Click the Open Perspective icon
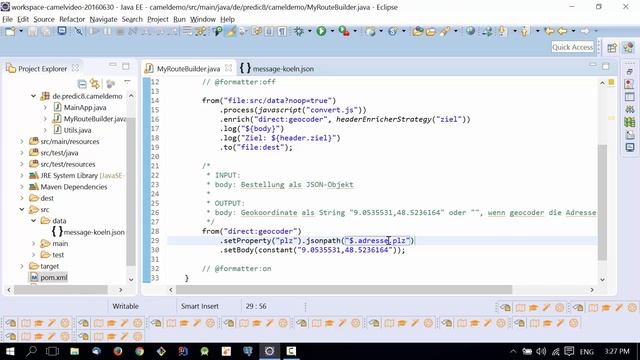Image resolution: width=640 pixels, height=360 pixels. pyautogui.click(x=611, y=48)
